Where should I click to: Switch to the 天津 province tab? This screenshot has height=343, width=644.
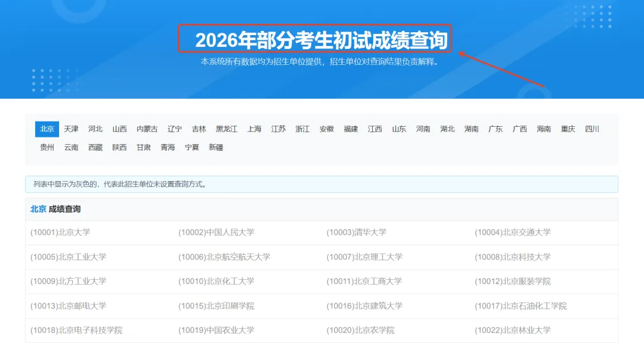click(71, 129)
